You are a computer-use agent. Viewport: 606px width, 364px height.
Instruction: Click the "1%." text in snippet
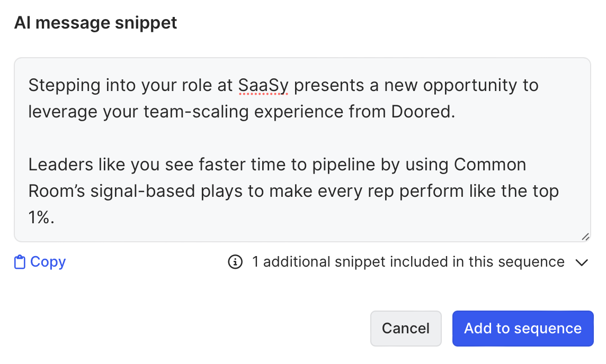coord(42,217)
